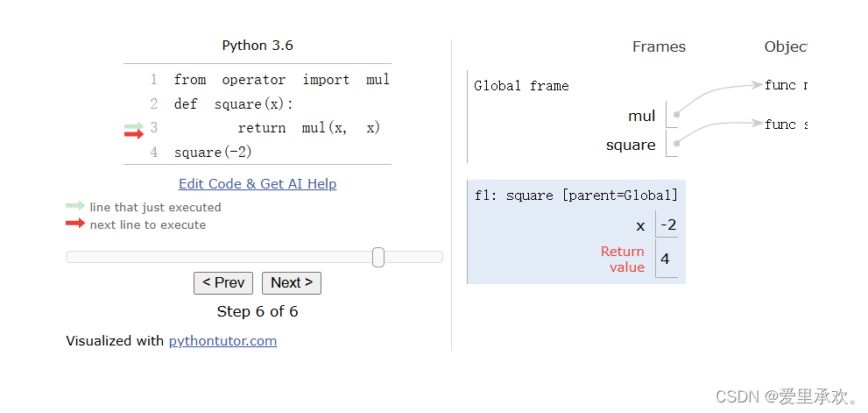Viewport: 868px width, 413px height.
Task: Click the Global frame header
Action: click(x=521, y=86)
